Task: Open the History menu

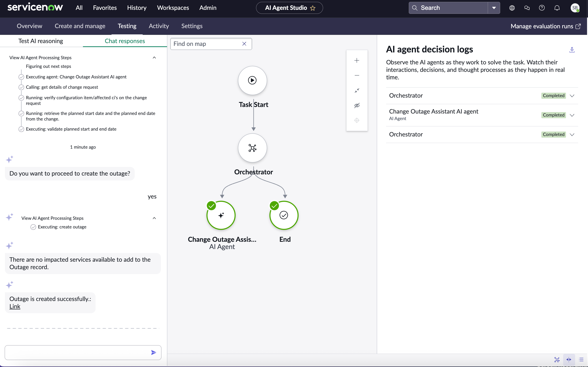Action: click(137, 8)
